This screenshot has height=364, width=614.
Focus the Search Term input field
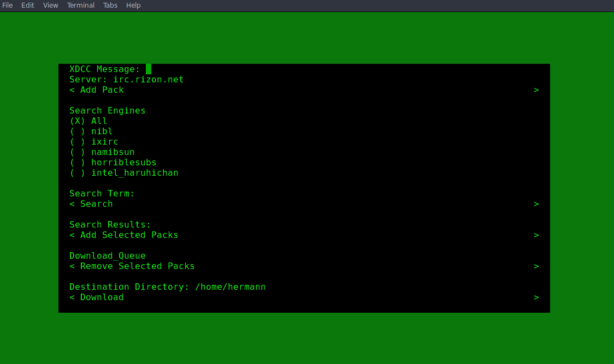304,194
